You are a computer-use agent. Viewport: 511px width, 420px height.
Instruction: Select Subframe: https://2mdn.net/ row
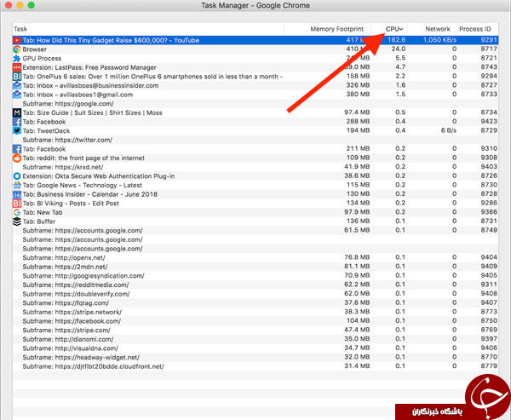pos(255,267)
